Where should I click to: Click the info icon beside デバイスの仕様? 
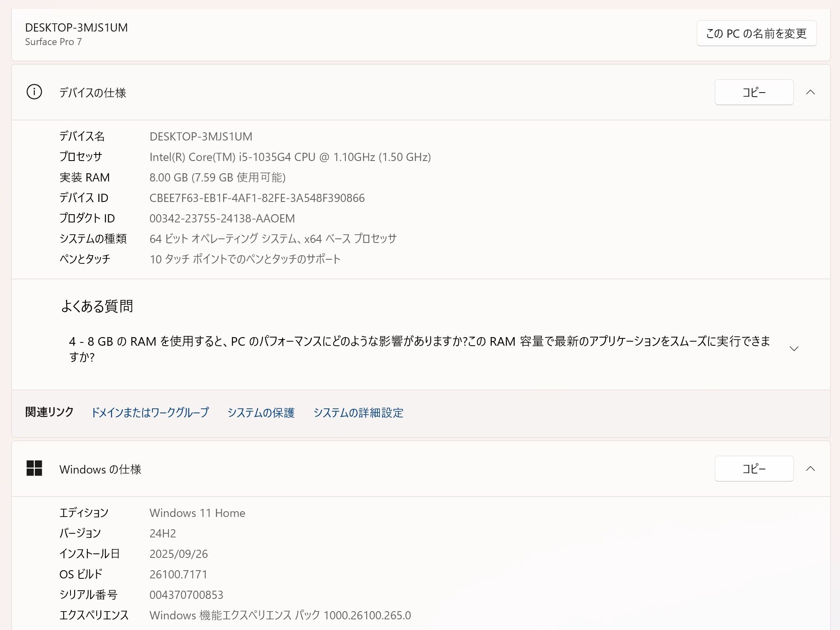coord(34,92)
